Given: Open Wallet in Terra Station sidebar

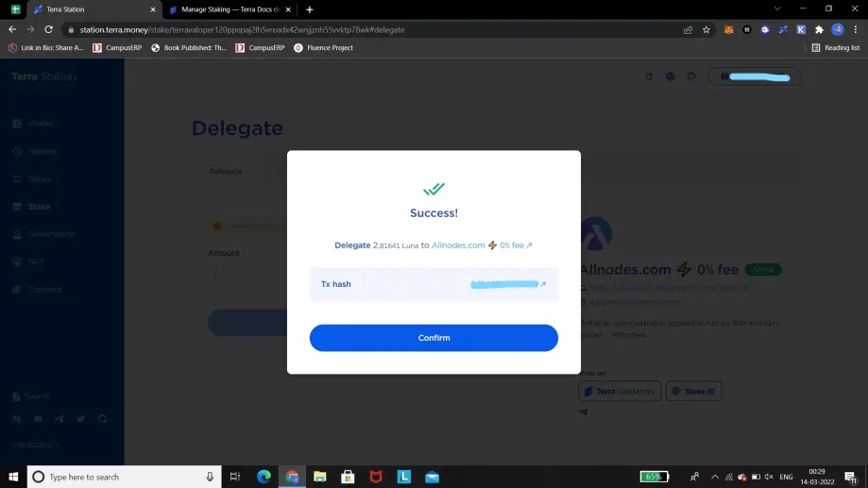Looking at the screenshot, I should [x=33, y=124].
